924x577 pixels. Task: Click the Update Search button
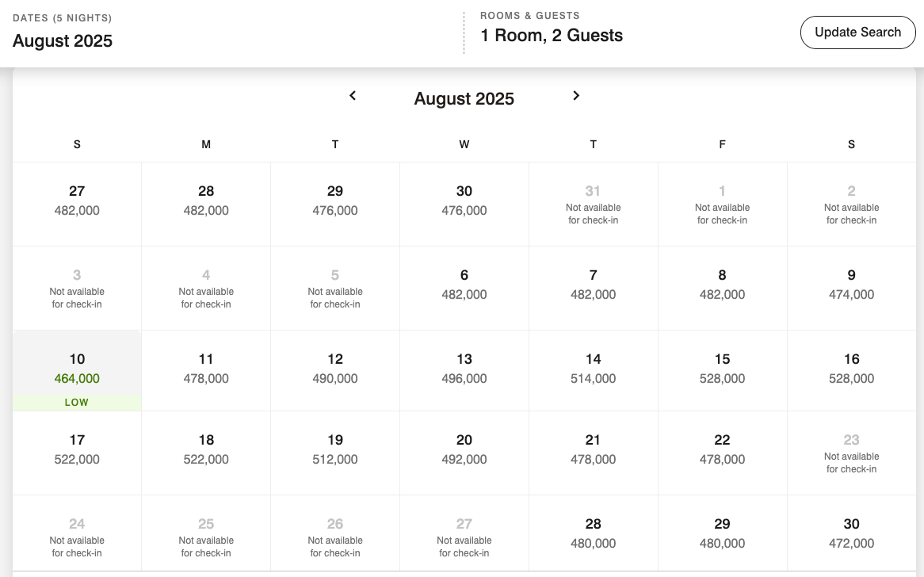click(x=857, y=32)
